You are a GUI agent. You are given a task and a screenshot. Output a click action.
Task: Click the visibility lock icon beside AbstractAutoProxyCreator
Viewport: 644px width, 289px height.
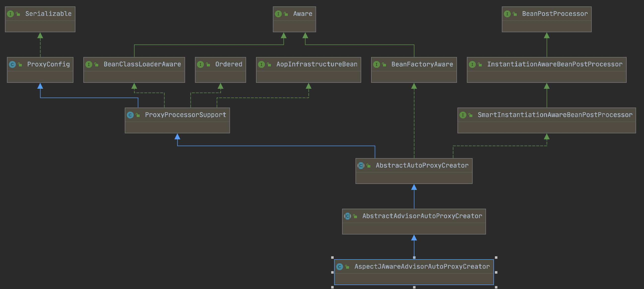click(x=369, y=166)
